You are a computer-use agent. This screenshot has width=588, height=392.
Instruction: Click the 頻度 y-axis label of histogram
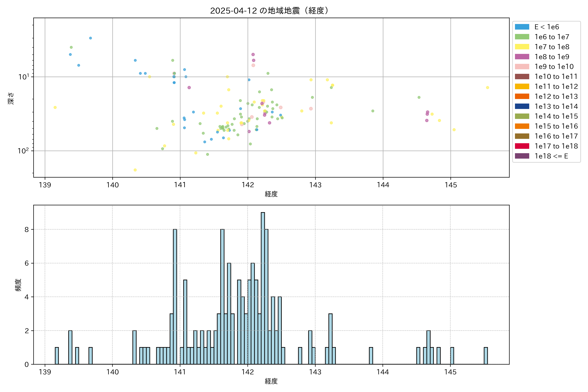(x=18, y=285)
